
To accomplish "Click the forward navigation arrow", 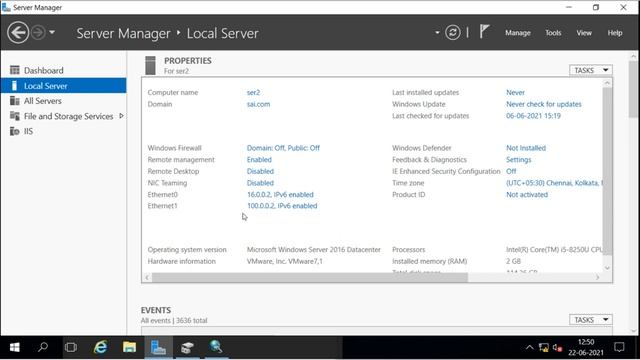I will 38,32.
